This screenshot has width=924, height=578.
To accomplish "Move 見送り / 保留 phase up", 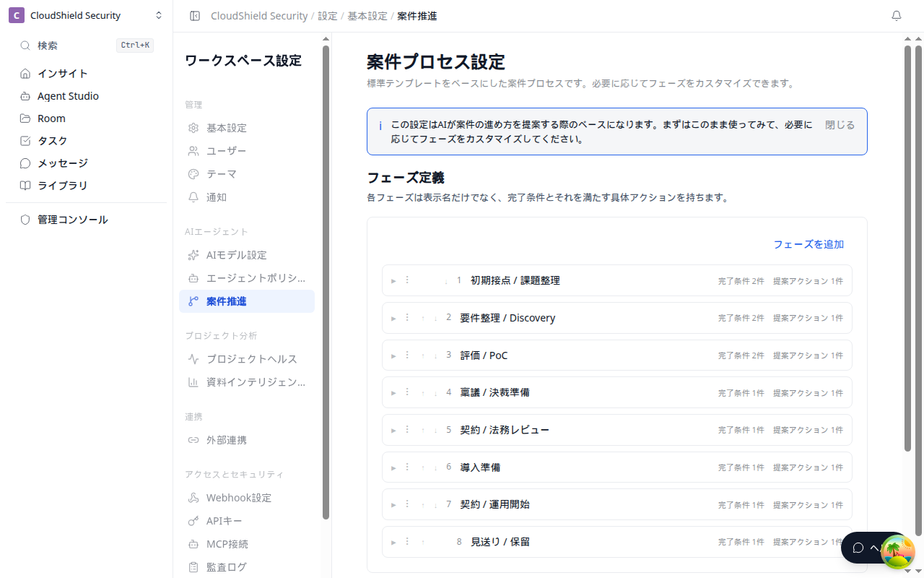I will click(x=423, y=542).
